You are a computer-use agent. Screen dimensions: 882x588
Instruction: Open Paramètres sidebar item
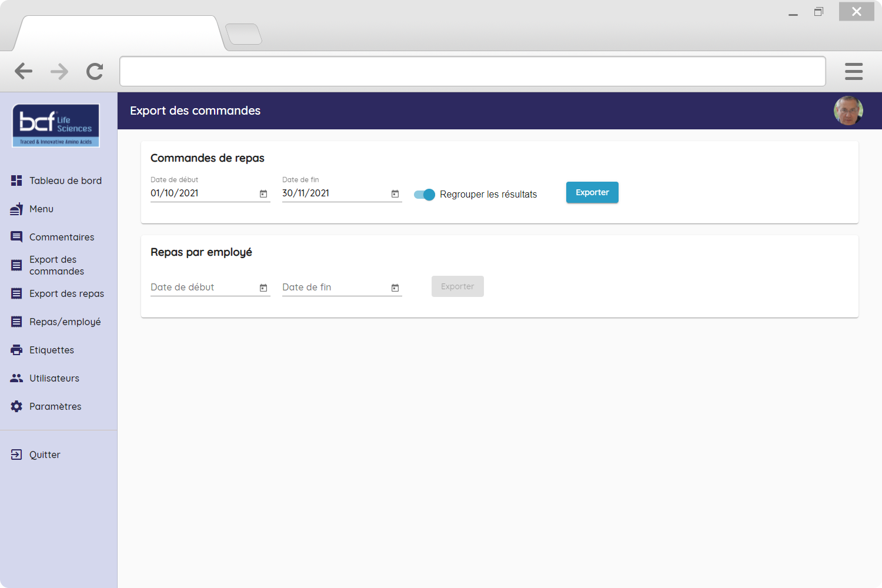[59, 406]
